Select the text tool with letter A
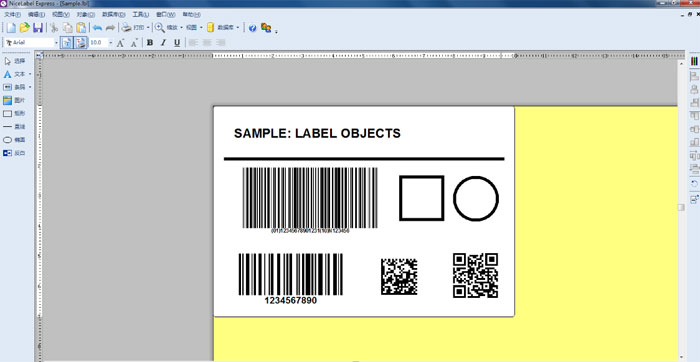Viewport: 700px width, 362px height. tap(16, 74)
